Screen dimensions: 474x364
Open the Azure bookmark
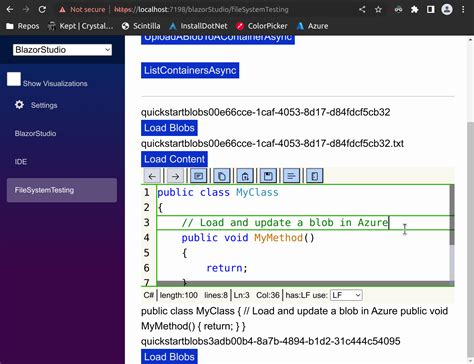(x=312, y=26)
